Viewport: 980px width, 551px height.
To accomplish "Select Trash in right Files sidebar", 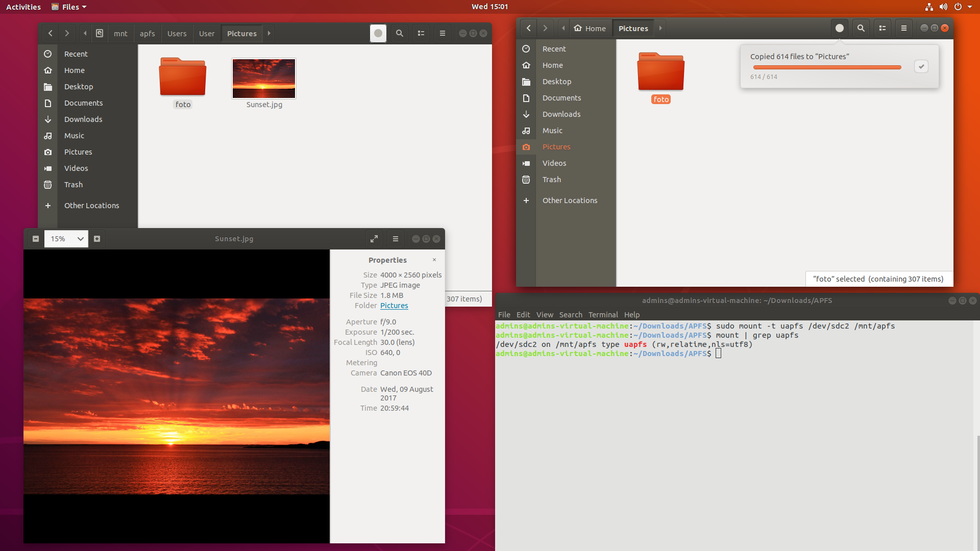I will pyautogui.click(x=552, y=180).
